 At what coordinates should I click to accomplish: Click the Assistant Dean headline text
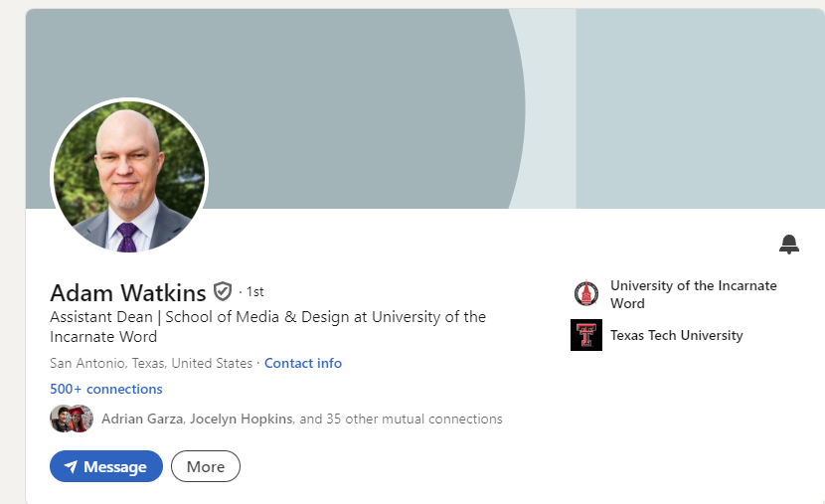coord(267,326)
